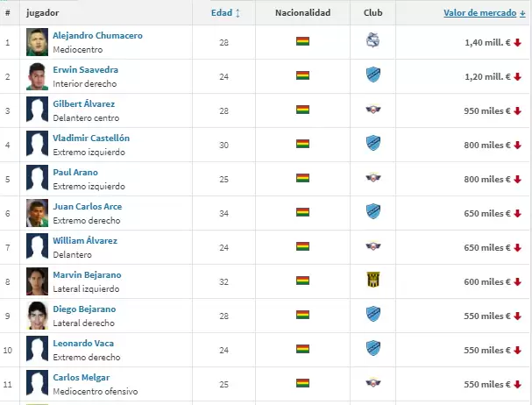Screen dimensions: 532x405
Task: Open William Álvarez's player profile link
Action: click(86, 241)
